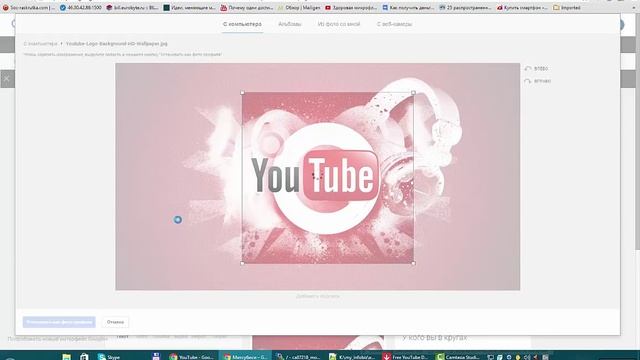The width and height of the screenshot is (640, 360).
Task: Open File Explorer from the taskbar
Action: click(x=67, y=356)
